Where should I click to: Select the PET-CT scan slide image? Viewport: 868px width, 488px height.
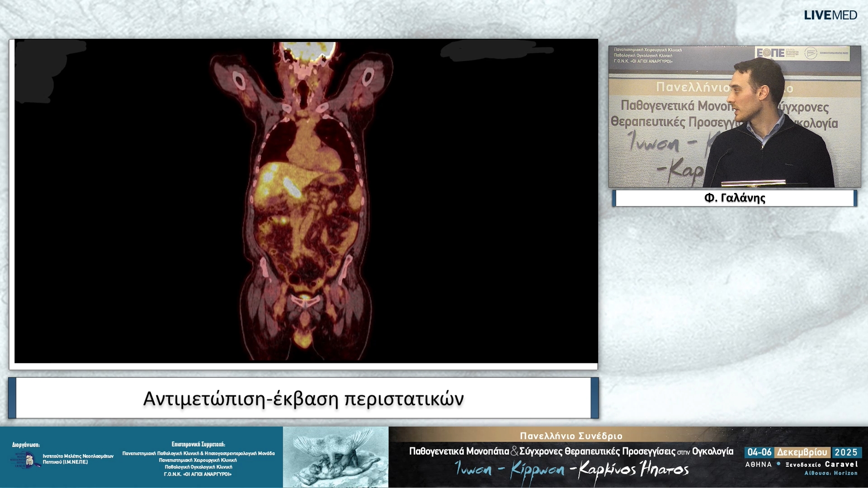(306, 201)
